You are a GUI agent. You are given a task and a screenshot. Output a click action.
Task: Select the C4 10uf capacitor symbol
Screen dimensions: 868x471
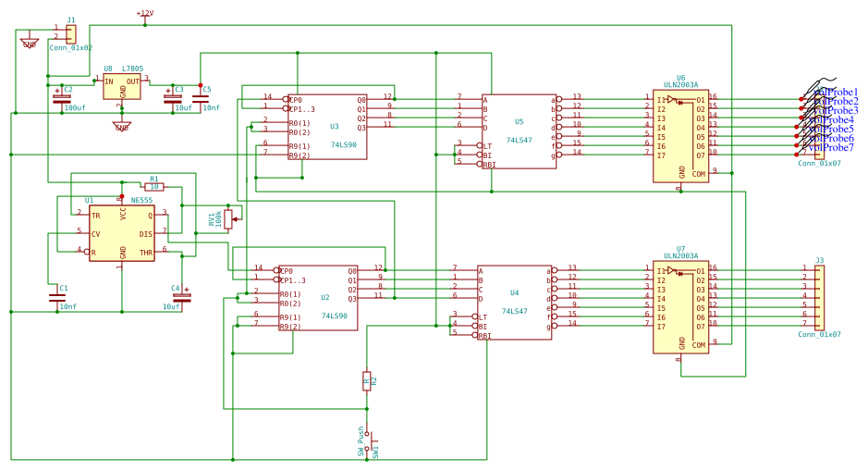181,298
